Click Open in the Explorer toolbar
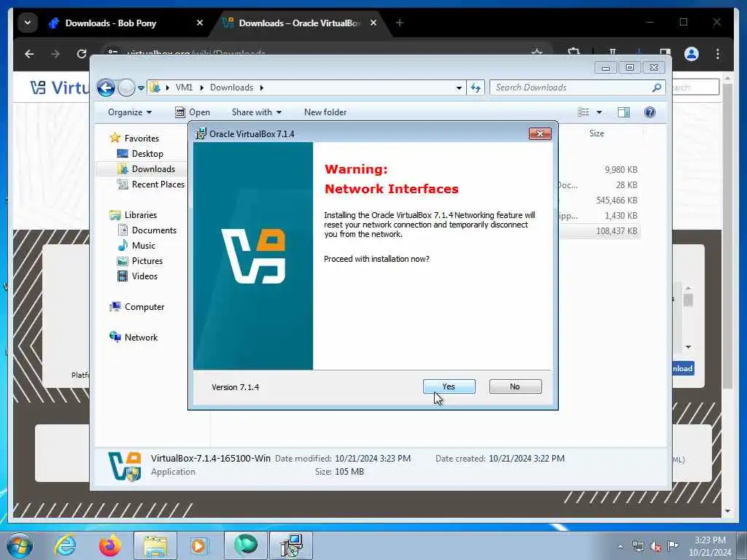747x560 pixels. pyautogui.click(x=193, y=112)
